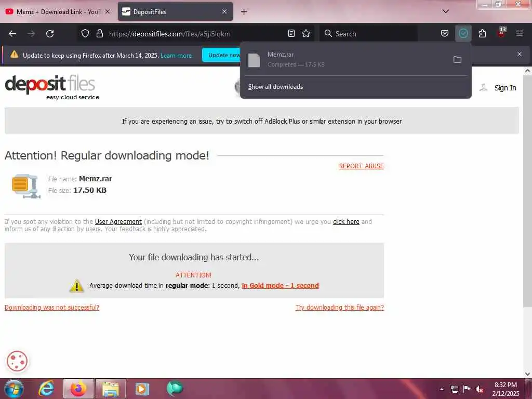The width and height of the screenshot is (532, 399).
Task: Switch to the Memz + Download Link YouTube tab
Action: (x=58, y=11)
